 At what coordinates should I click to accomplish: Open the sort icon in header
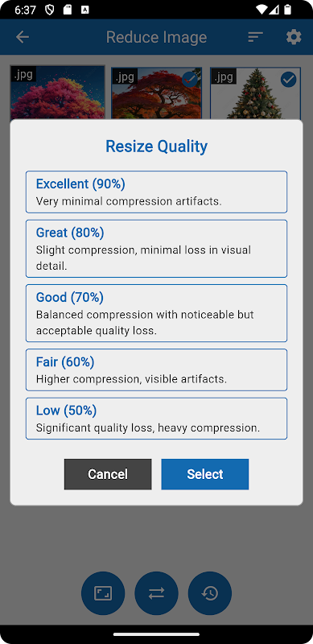255,37
